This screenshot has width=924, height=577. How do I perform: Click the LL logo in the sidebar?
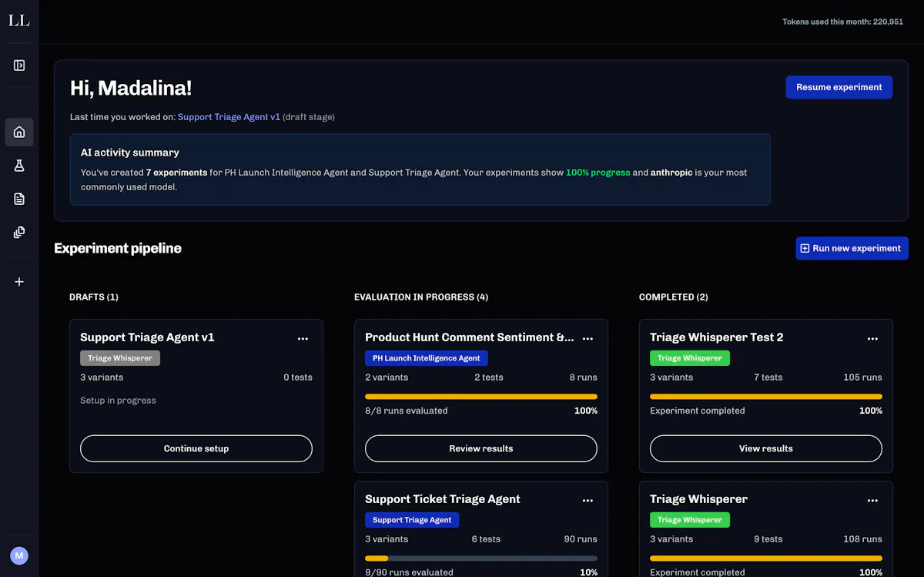19,21
